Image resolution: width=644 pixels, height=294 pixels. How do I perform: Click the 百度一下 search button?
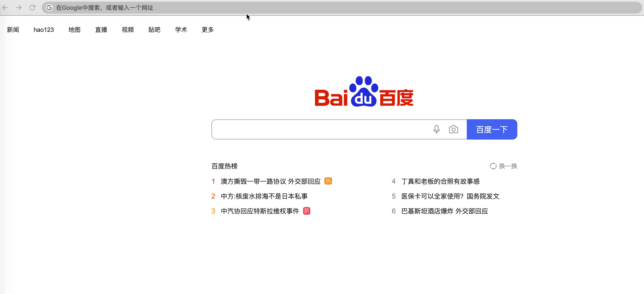pyautogui.click(x=492, y=129)
